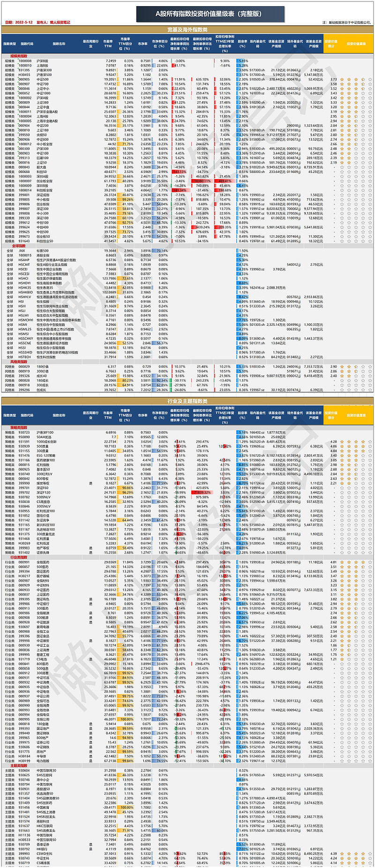Click fund code 166402.sz in 沪港深F100 row

257,433
